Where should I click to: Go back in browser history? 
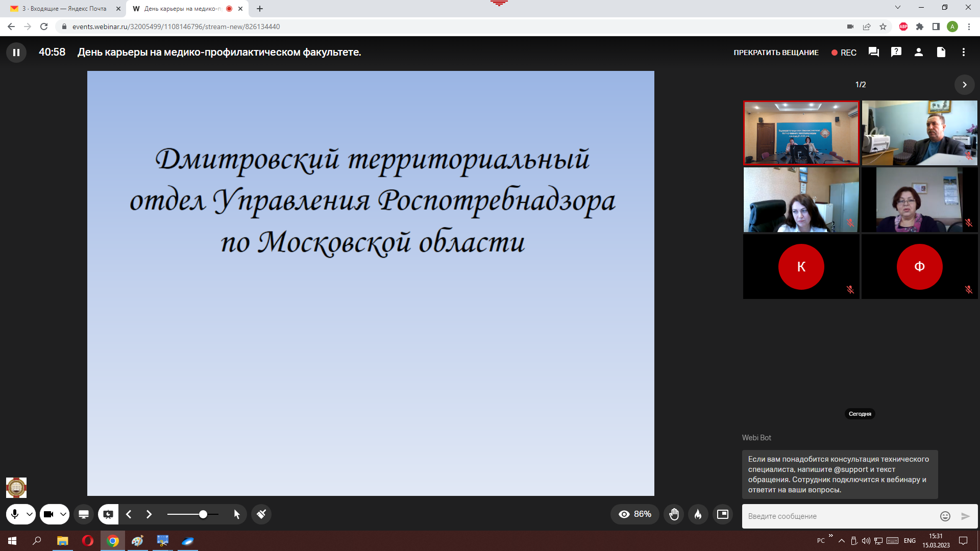click(x=11, y=27)
